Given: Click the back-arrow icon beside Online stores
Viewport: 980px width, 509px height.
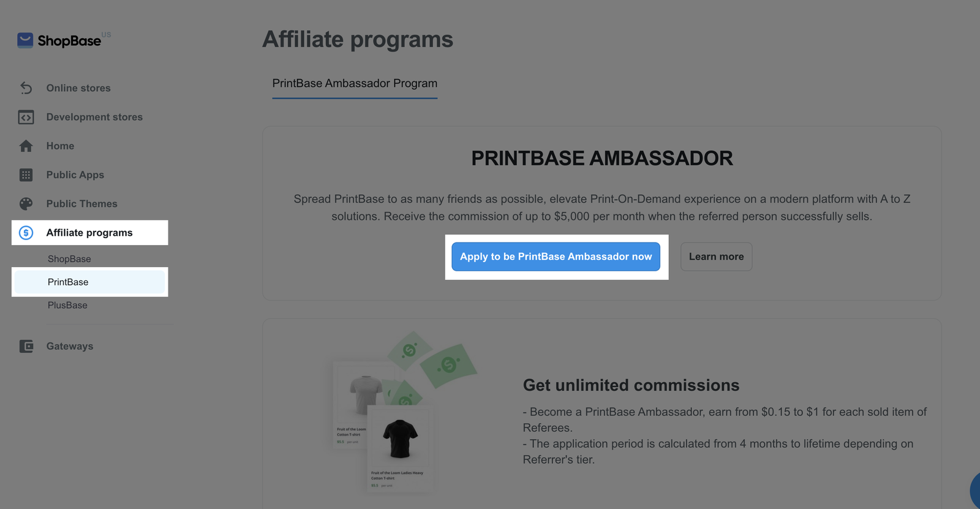Looking at the screenshot, I should click(x=26, y=88).
